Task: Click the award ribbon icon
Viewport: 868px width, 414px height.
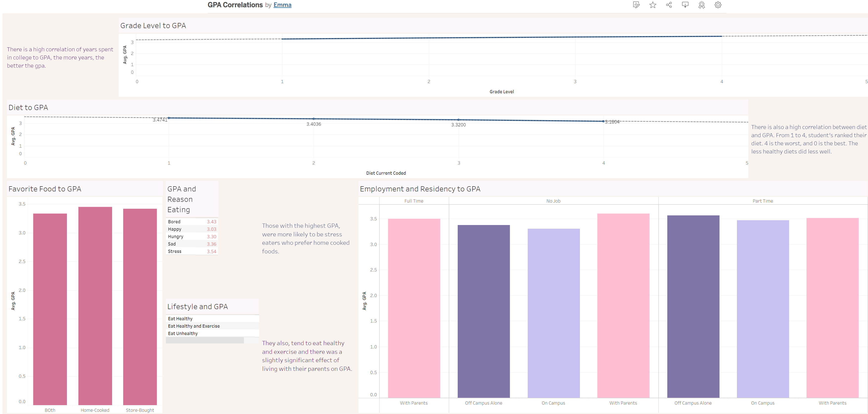Action: [702, 5]
